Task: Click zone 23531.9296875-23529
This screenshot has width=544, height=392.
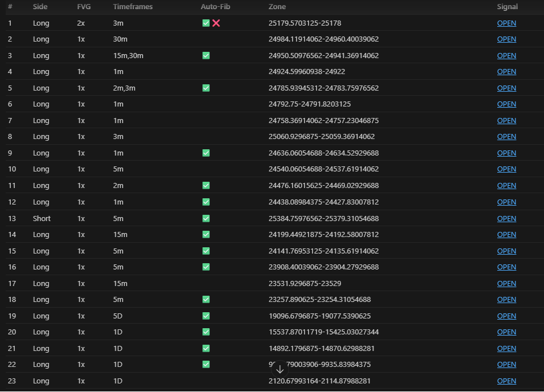Action: (305, 284)
